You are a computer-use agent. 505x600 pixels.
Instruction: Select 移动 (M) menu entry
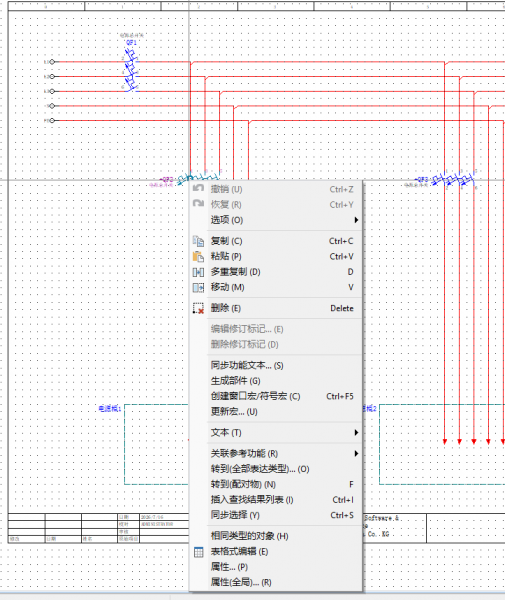click(276, 287)
